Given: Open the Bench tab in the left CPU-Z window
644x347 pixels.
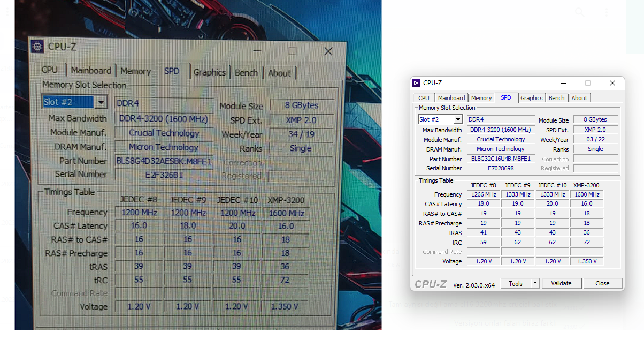Looking at the screenshot, I should point(246,73).
